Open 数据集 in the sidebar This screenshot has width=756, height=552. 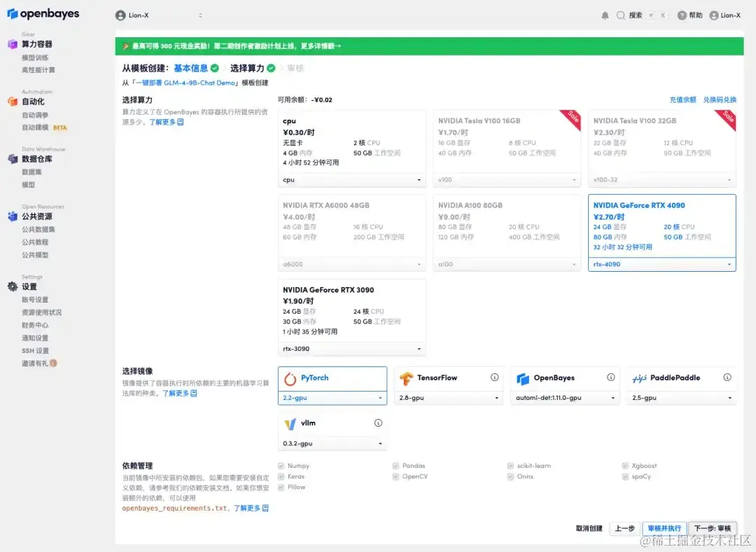31,172
